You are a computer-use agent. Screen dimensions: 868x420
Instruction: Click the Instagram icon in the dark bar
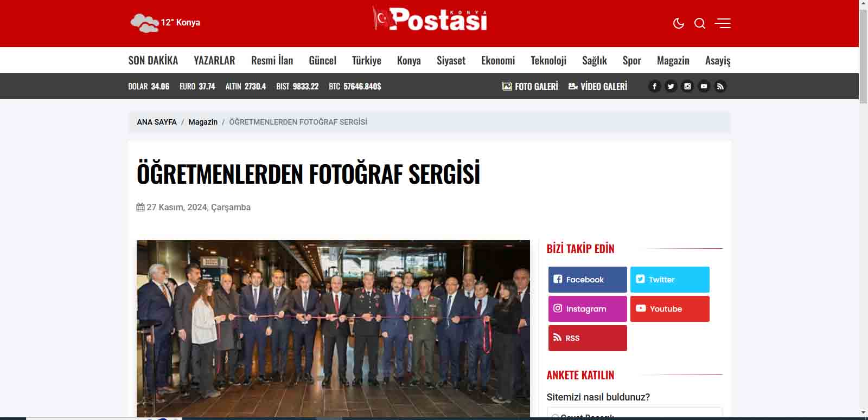[x=687, y=86]
